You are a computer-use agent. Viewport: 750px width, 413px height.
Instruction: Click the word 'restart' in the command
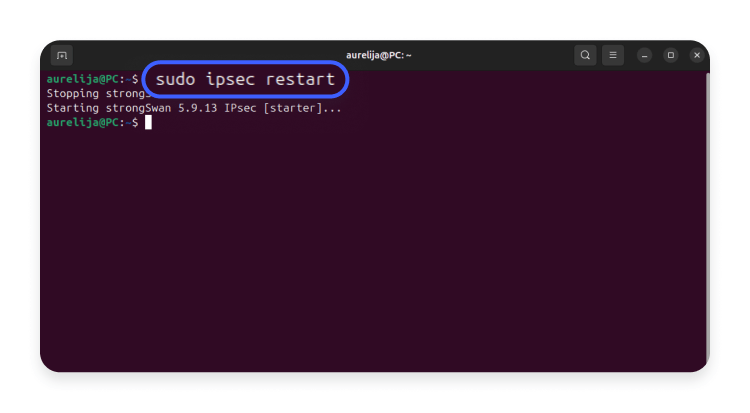(300, 79)
